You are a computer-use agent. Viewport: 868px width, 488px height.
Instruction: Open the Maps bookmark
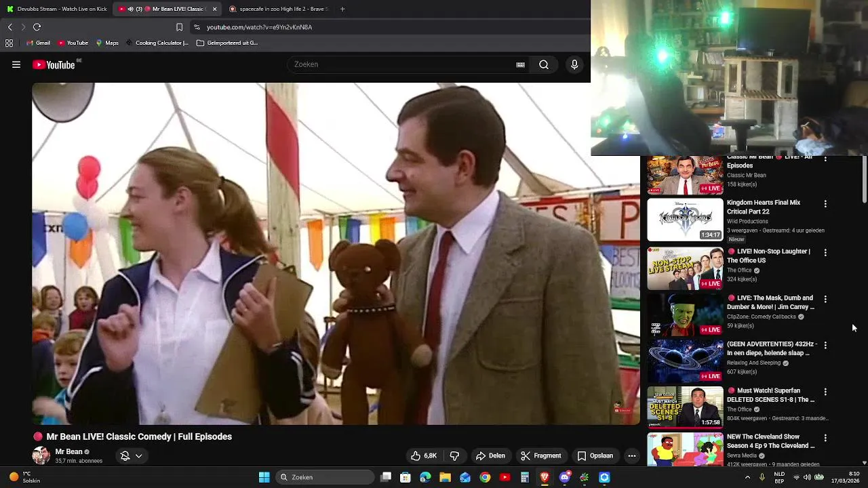pos(107,43)
